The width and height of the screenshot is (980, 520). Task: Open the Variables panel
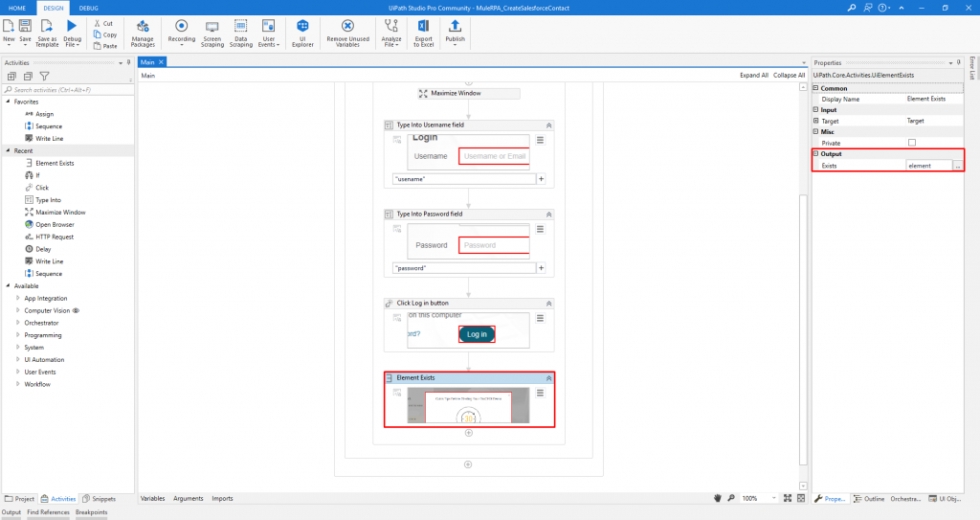(x=152, y=499)
